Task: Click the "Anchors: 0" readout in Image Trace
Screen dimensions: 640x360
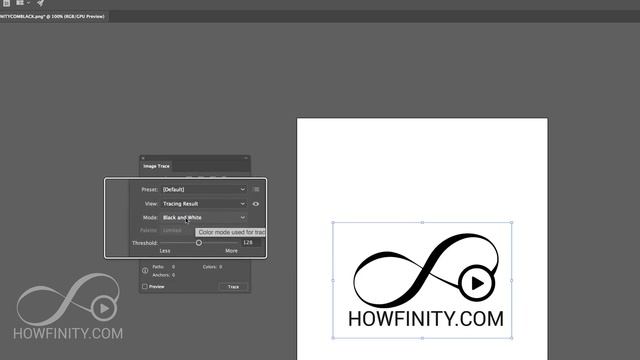Action: [x=164, y=275]
